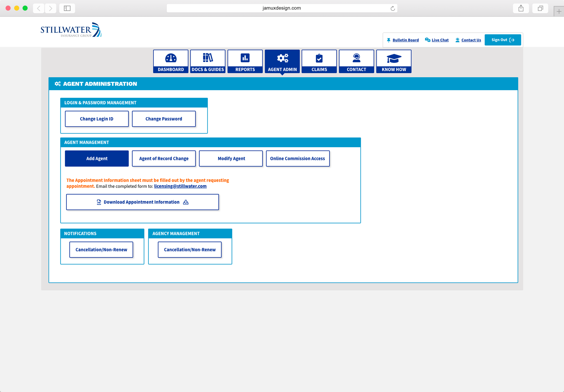The height and width of the screenshot is (392, 564).
Task: Open Cancellation/Non-Renew under Notifications
Action: tap(101, 250)
